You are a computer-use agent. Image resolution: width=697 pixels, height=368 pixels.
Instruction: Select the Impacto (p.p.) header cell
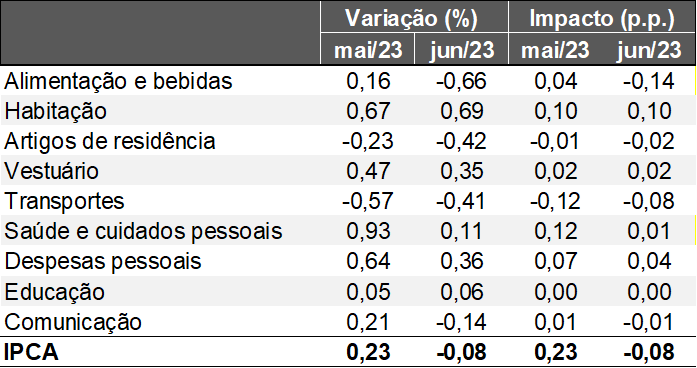click(x=602, y=17)
